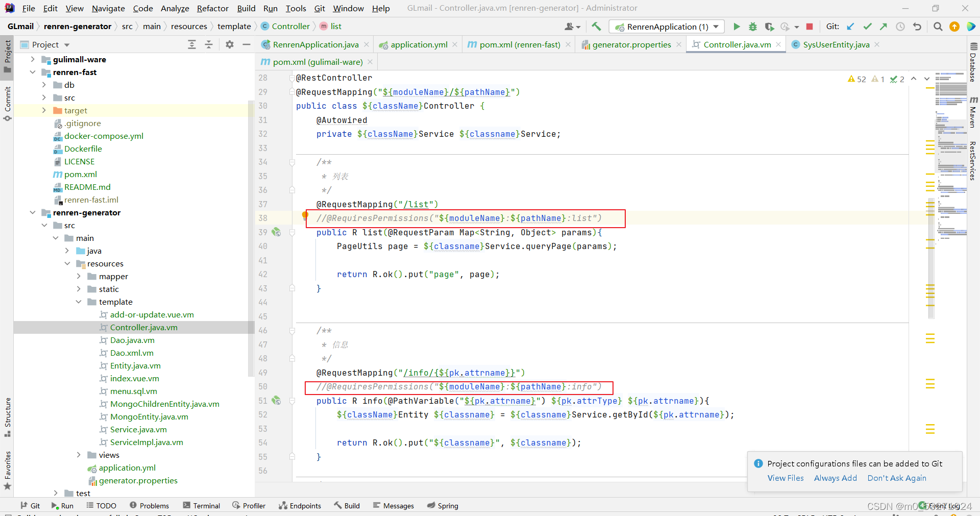Open IDE updates orange icon
Image resolution: width=980 pixels, height=516 pixels.
click(954, 27)
